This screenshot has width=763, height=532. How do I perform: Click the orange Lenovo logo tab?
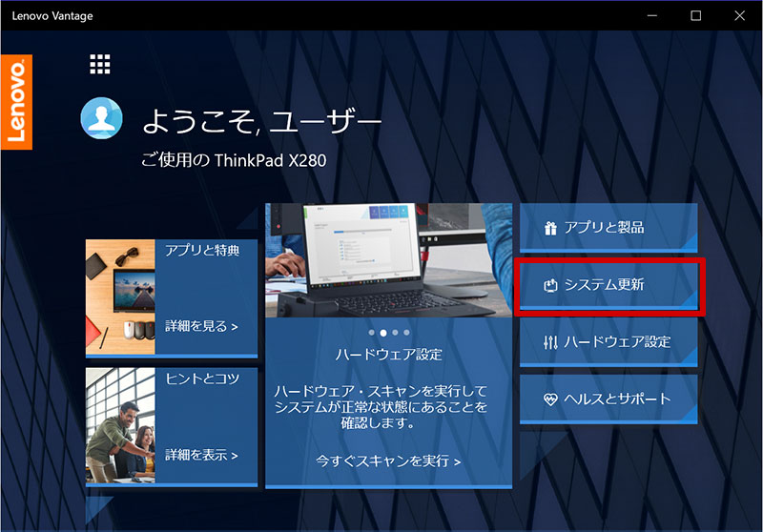pyautogui.click(x=16, y=102)
